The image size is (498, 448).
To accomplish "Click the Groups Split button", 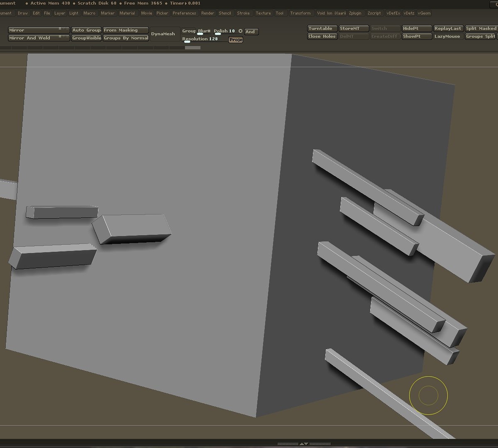I will click(x=481, y=37).
